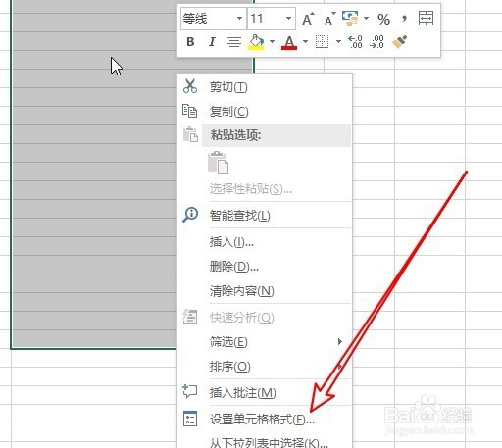502x448 pixels.
Task: Click the Bold button in mini toolbar
Action: [190, 42]
